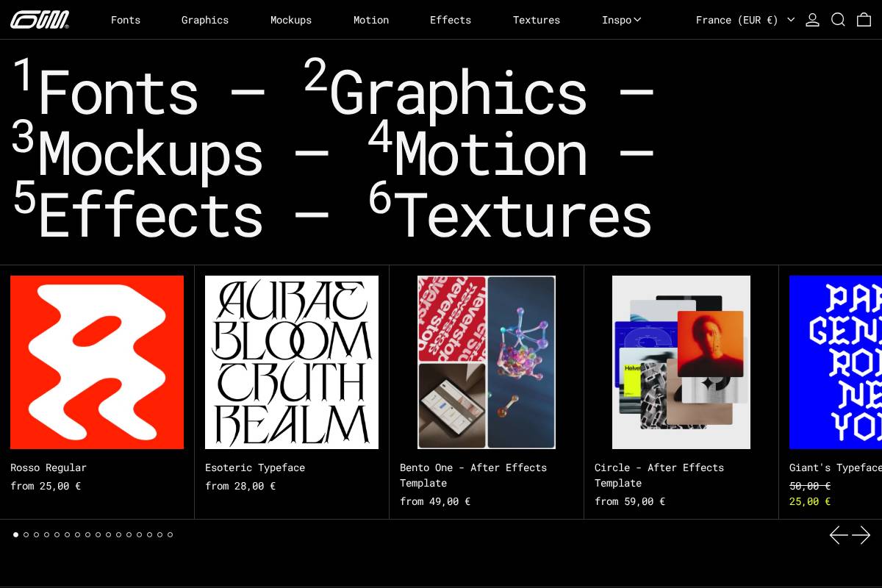Screen dimensions: 882x588
Task: Click the "Giant's Typeface" product title
Action: point(836,467)
